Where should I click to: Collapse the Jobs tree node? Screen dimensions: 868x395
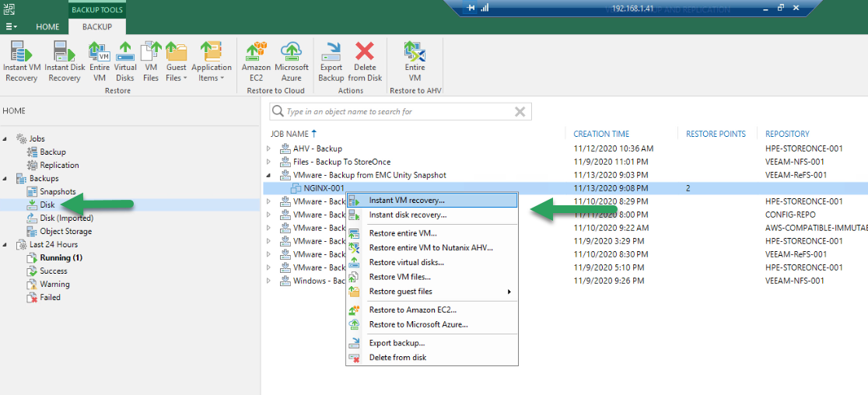coord(5,139)
